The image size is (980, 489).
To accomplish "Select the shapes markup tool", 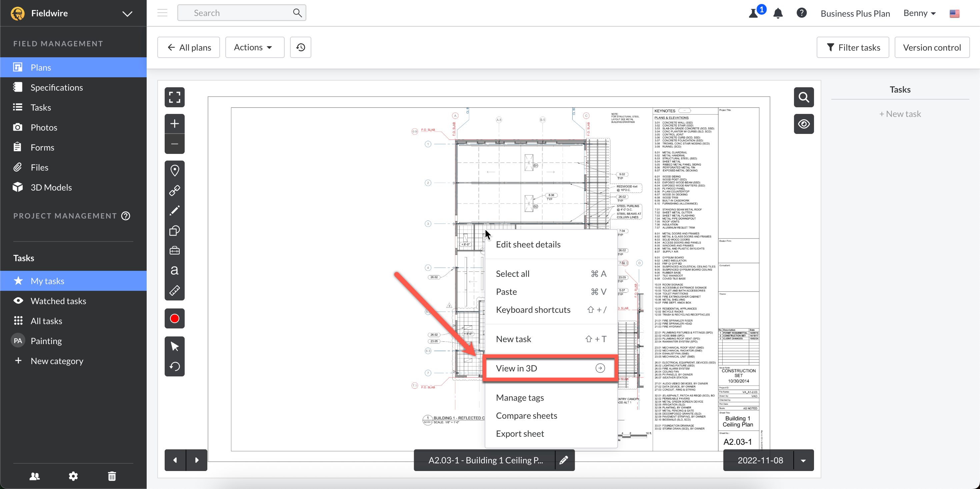I will click(x=175, y=231).
